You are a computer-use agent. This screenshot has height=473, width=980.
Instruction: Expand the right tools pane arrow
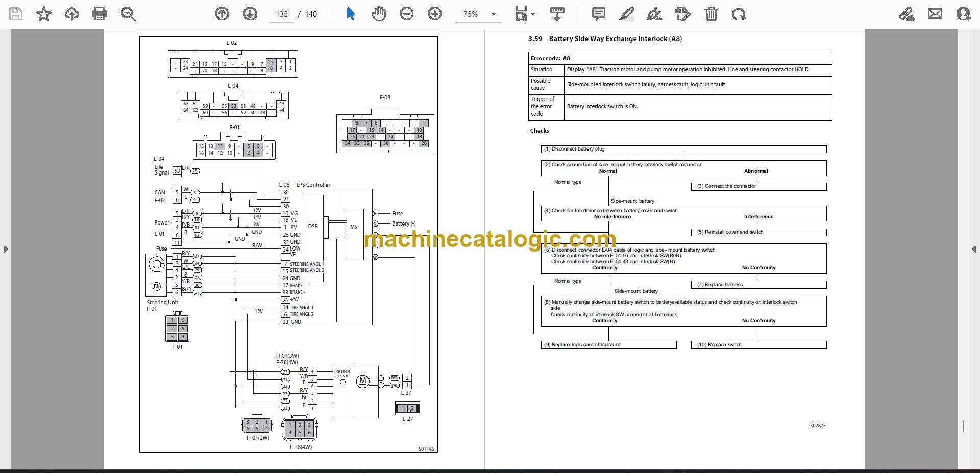point(974,249)
